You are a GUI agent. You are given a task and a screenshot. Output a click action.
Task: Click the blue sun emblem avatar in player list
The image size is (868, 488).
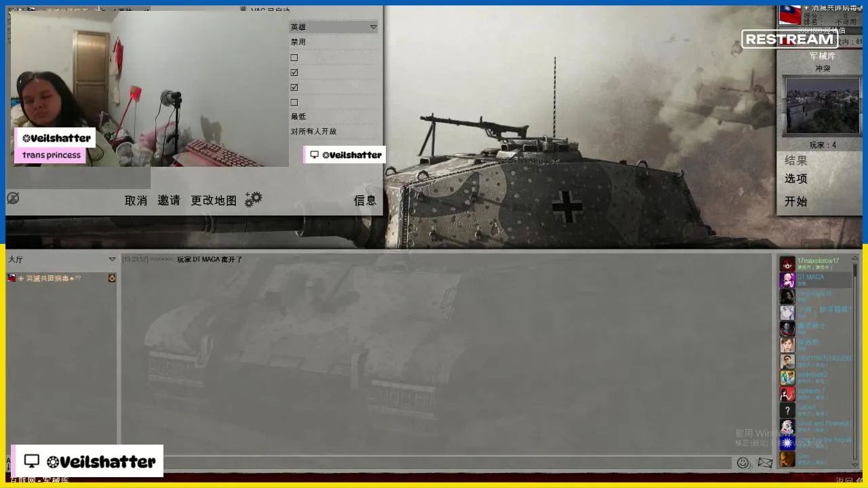787,443
